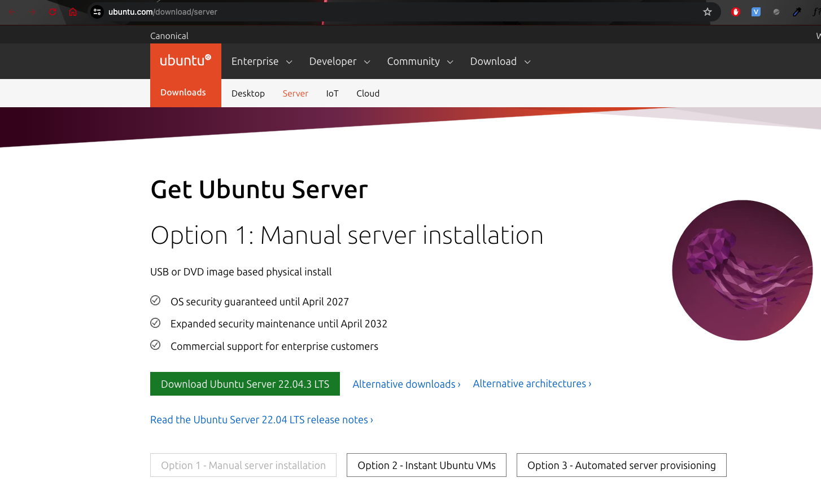Expand the Developer menu
821x504 pixels.
[x=340, y=62]
